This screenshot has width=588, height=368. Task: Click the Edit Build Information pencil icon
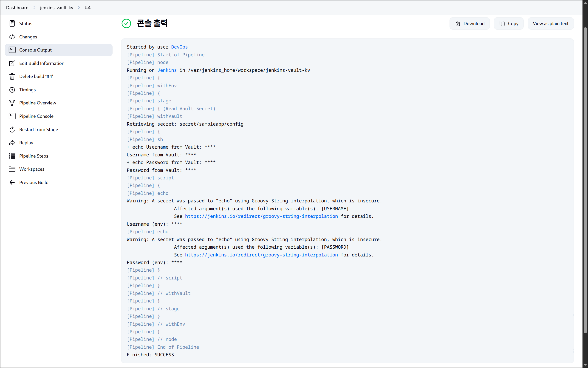12,63
